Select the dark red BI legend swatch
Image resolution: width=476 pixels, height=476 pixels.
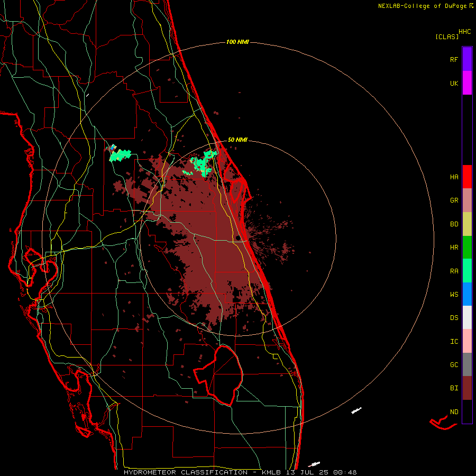[x=467, y=388]
